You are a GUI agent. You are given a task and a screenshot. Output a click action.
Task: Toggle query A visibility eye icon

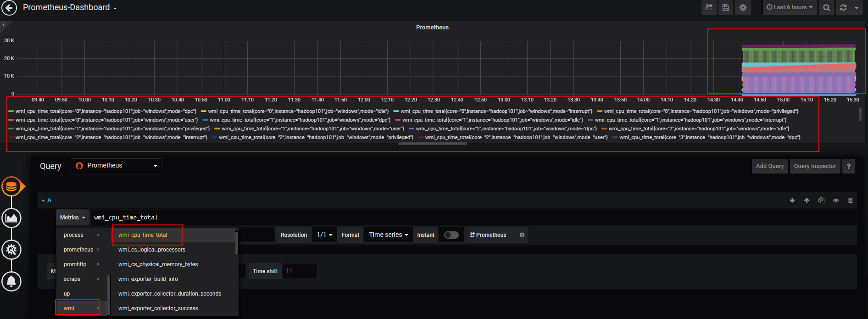836,201
